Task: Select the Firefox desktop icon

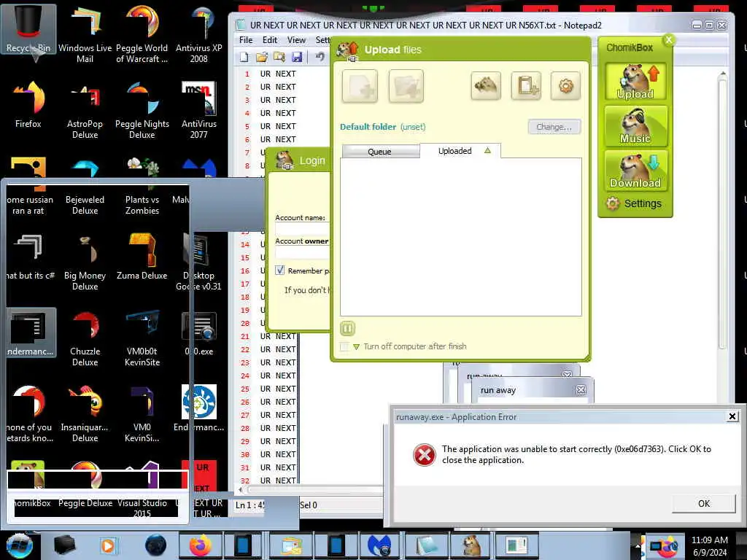Action: [x=28, y=105]
